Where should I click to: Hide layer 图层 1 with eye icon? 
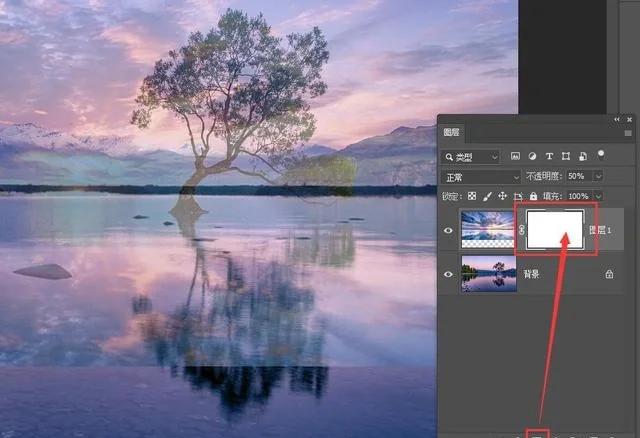click(x=448, y=231)
